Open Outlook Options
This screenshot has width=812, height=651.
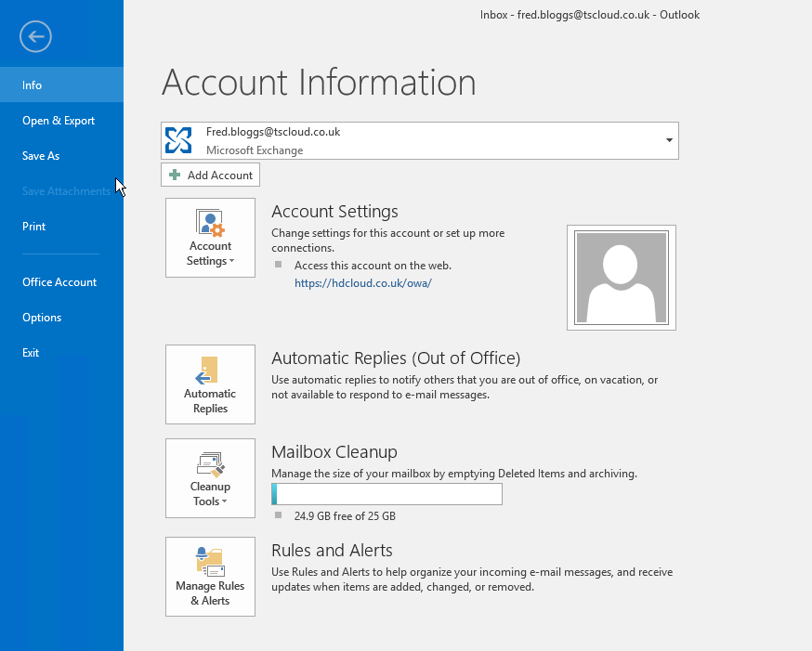pos(61,318)
